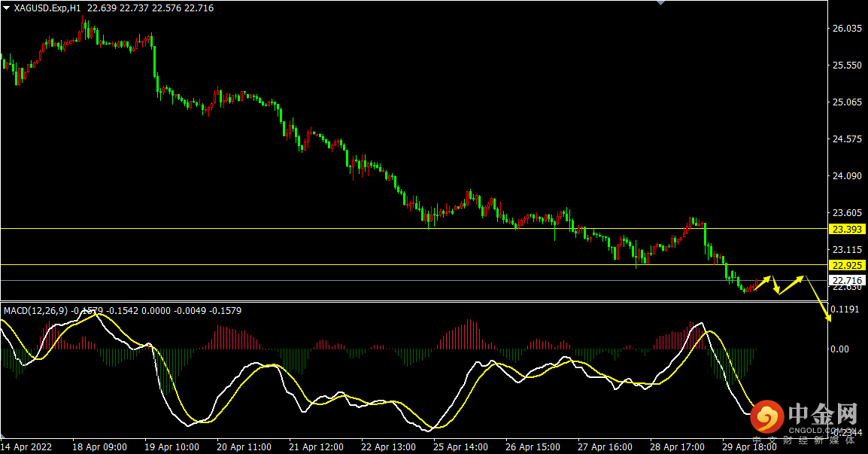
Task: Click the 14 Apr 2022 date label
Action: [x=26, y=446]
